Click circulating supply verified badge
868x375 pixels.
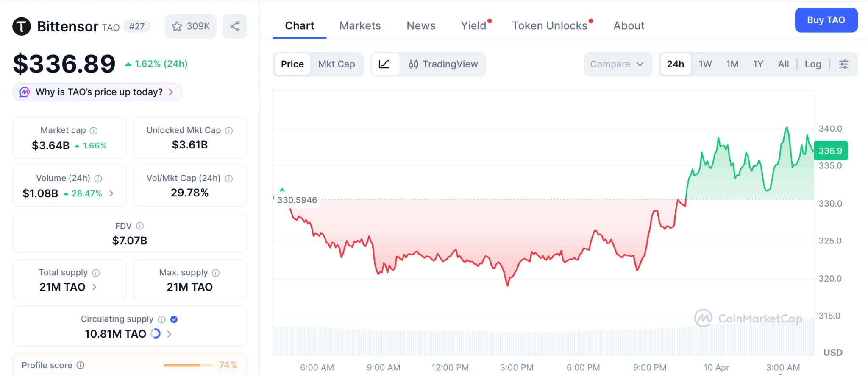174,319
